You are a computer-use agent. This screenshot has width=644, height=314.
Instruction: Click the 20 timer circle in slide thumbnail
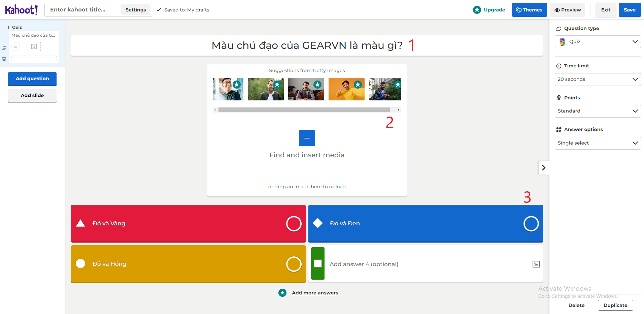point(15,47)
